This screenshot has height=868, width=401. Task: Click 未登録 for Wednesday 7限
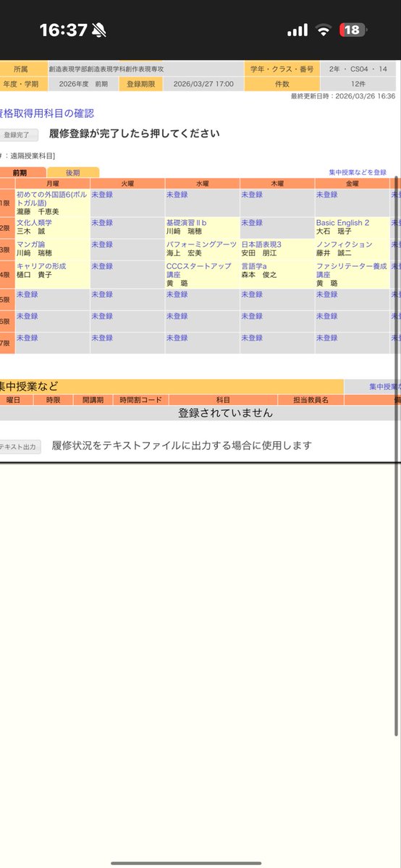pos(177,338)
